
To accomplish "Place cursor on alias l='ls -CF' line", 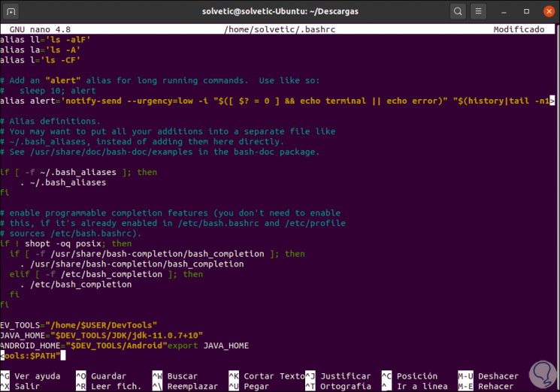I will 40,60.
